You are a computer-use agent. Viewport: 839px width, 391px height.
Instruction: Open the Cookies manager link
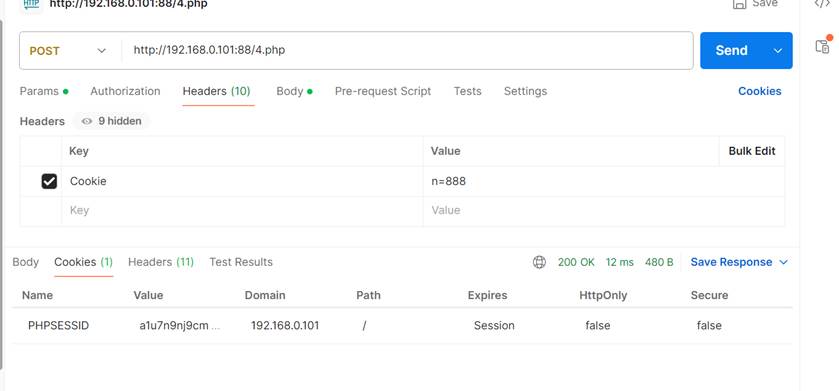760,91
